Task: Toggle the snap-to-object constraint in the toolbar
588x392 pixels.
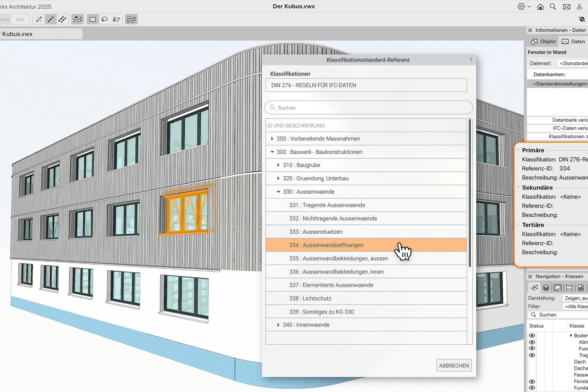Action: pyautogui.click(x=77, y=19)
